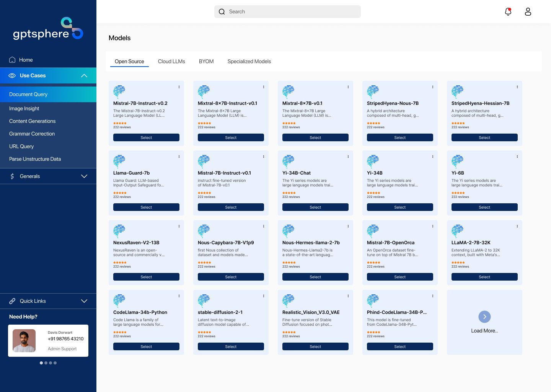Click the Generals dollar icon
This screenshot has width=551, height=392.
pyautogui.click(x=12, y=176)
